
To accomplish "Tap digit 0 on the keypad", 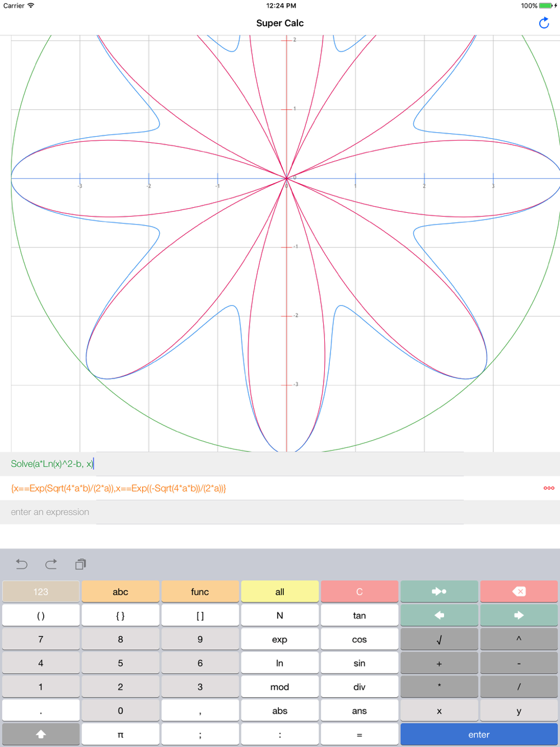I will (120, 711).
